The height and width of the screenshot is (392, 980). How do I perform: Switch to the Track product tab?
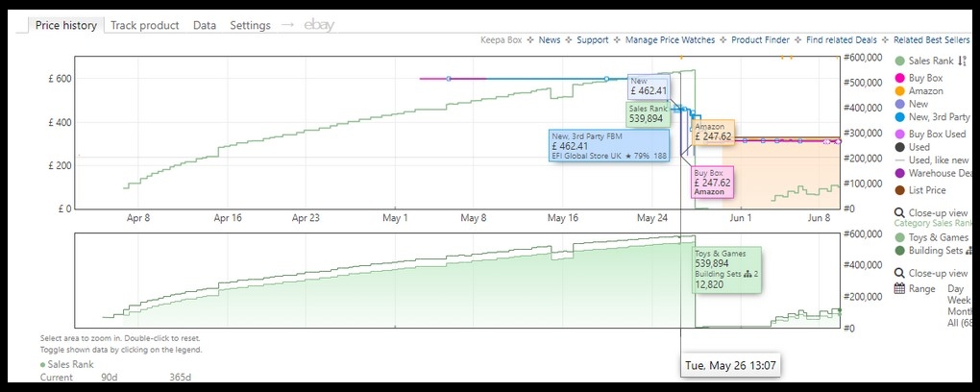point(144,25)
